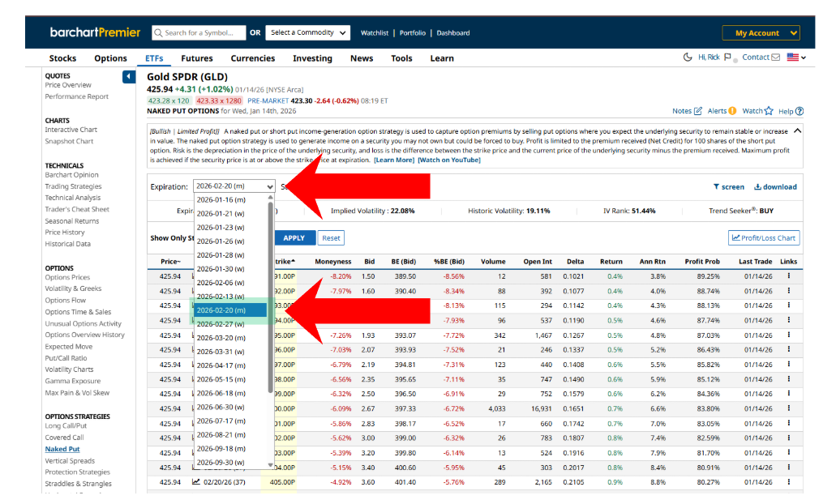The width and height of the screenshot is (836, 504).
Task: Expand the Select a Commodity dropdown
Action: click(x=307, y=33)
